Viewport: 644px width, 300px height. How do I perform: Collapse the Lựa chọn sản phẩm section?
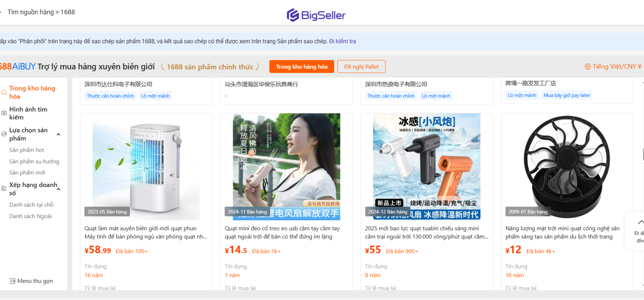pos(59,134)
